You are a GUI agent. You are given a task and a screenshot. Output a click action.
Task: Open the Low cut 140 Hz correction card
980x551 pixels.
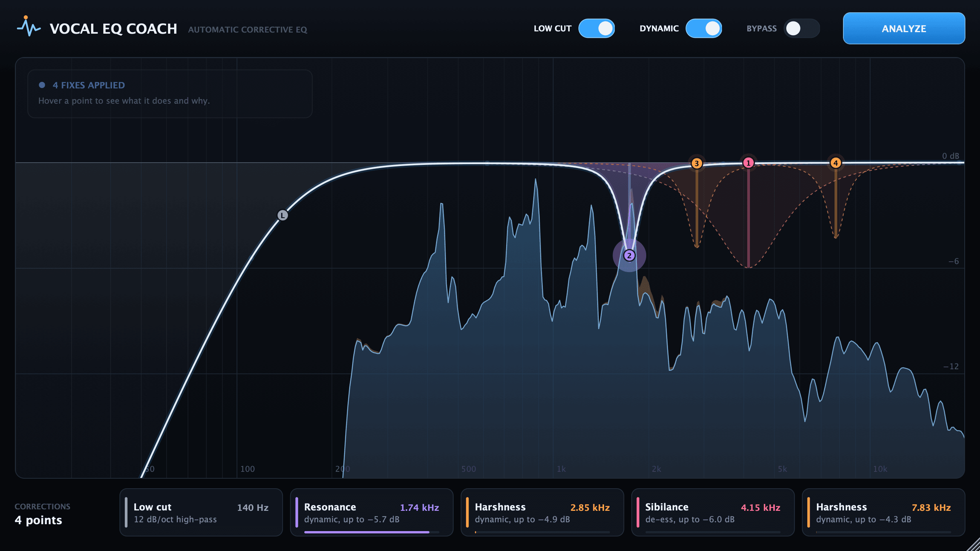pos(201,512)
